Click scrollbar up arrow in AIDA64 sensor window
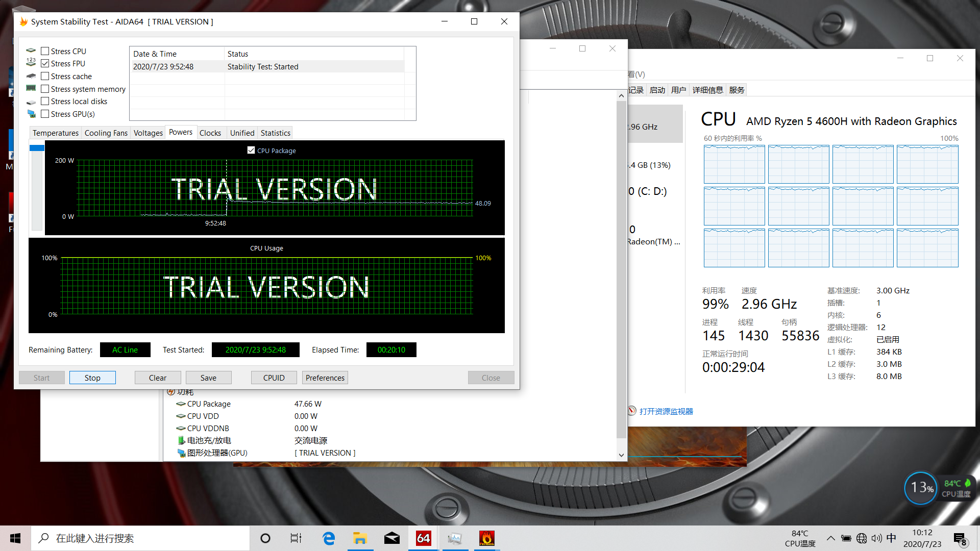This screenshot has height=551, width=980. click(x=621, y=96)
